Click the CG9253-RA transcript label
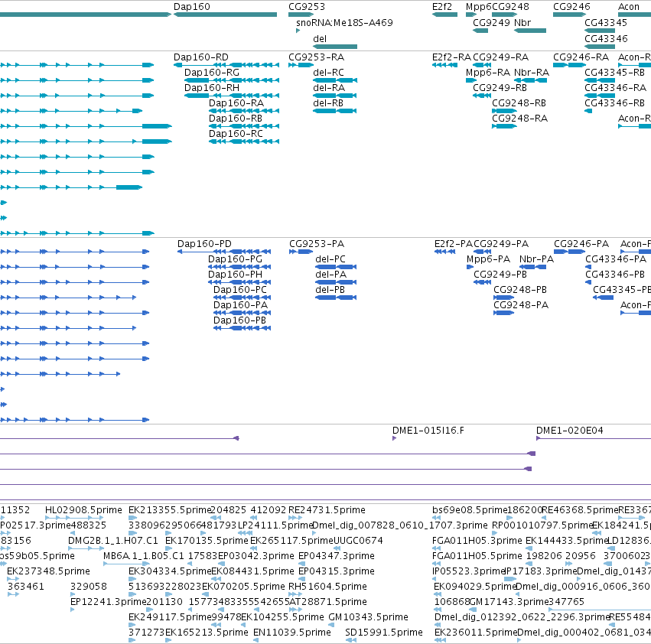 (317, 57)
